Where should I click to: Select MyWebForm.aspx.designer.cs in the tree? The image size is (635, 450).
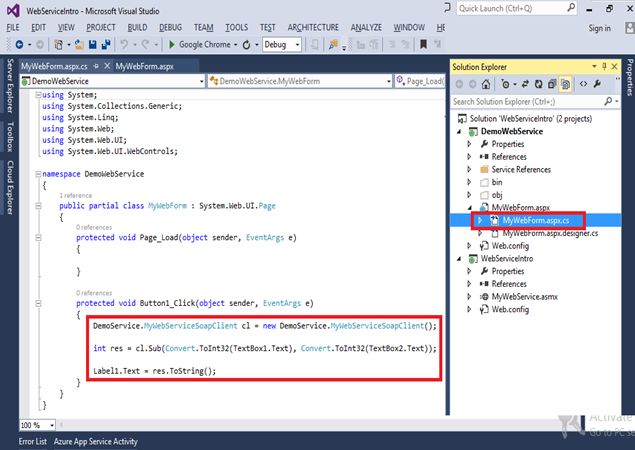(x=550, y=233)
